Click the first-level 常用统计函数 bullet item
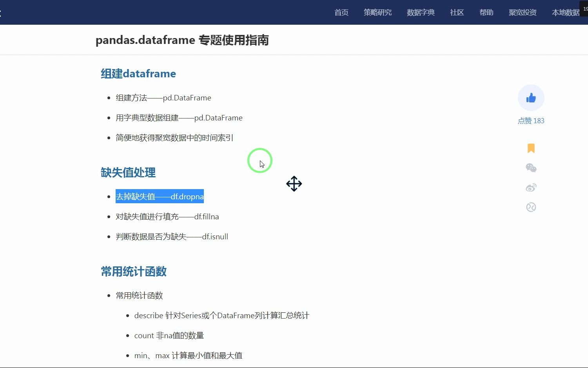Viewport: 588px width, 368px height. click(139, 295)
